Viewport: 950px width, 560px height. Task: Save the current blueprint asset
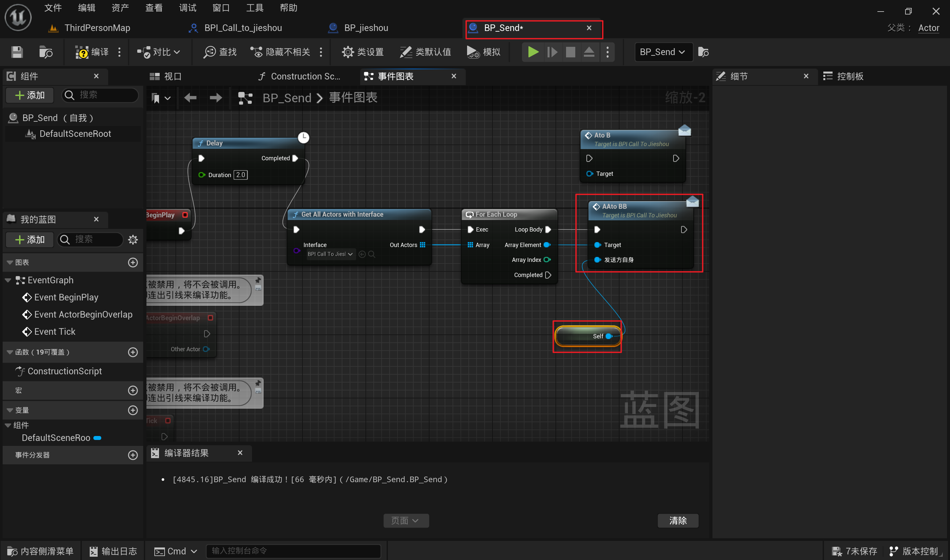click(17, 52)
